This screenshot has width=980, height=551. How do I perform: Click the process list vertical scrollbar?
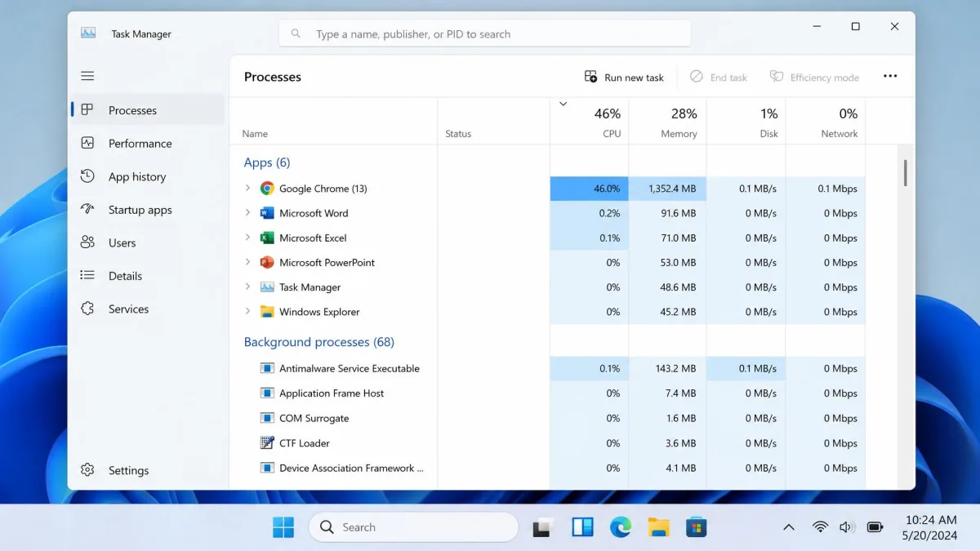(905, 173)
